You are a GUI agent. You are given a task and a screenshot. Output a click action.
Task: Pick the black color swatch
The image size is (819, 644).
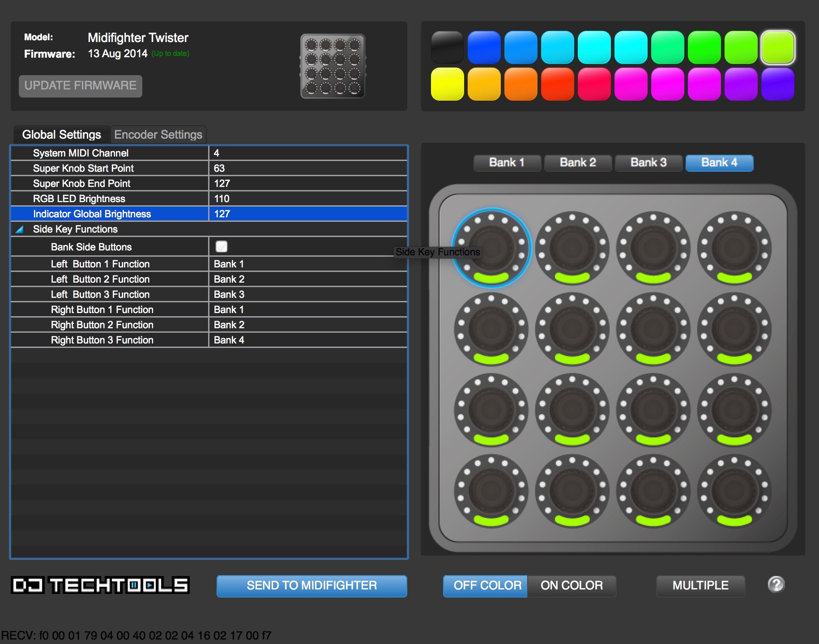tap(448, 47)
